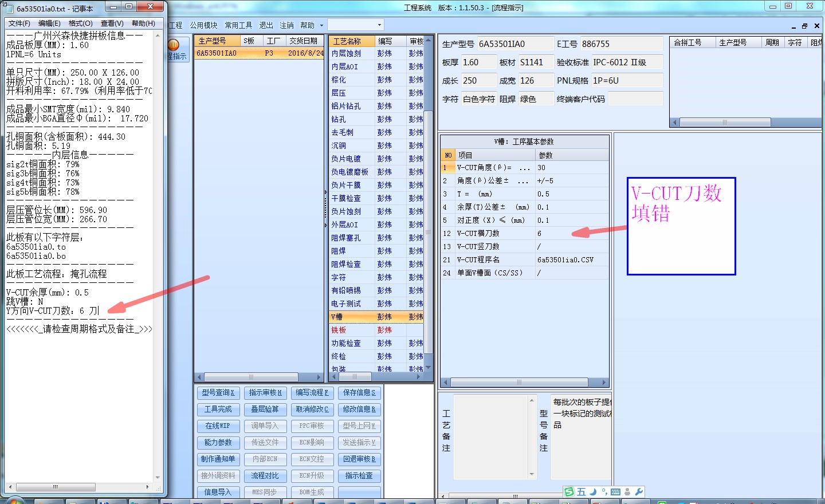Select the highlighted V槽 process row

(376, 317)
